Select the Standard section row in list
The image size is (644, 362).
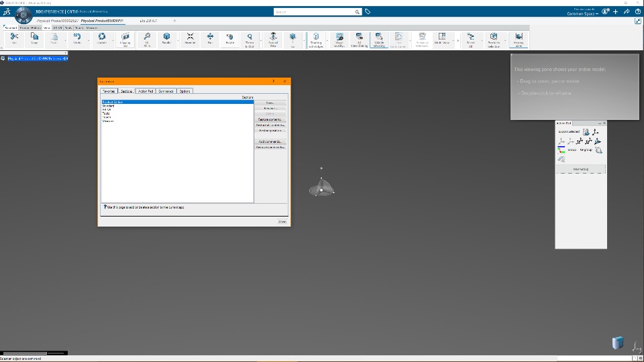coord(177,106)
